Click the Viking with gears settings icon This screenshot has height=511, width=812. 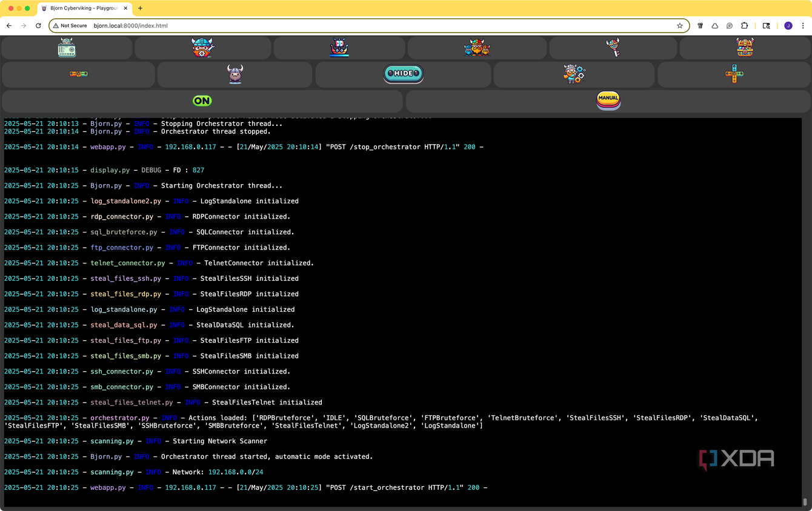574,74
